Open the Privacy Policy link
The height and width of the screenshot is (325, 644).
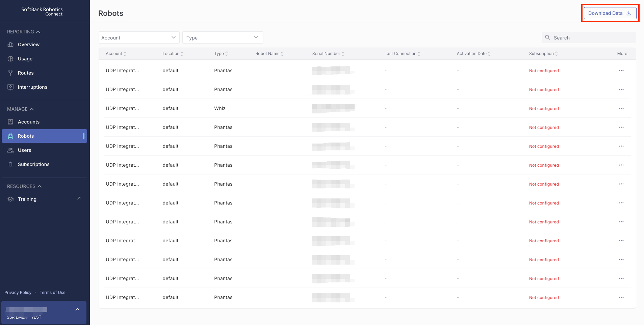pos(18,293)
